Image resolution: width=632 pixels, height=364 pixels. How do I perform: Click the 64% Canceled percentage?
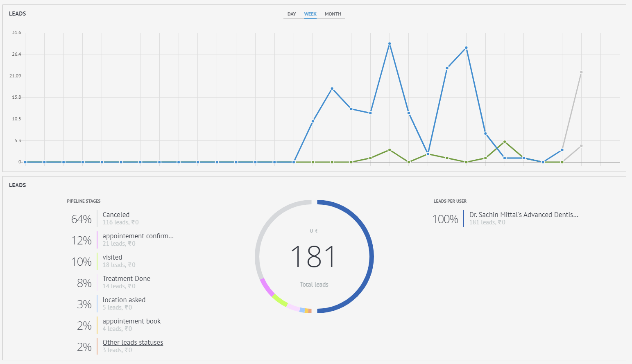click(x=81, y=219)
